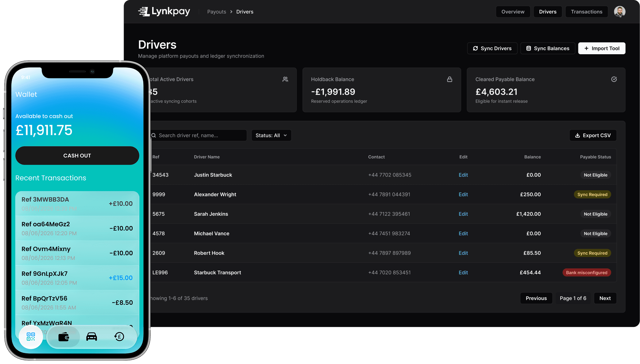Open the Status: All dropdown
The height and width of the screenshot is (364, 640).
coord(271,135)
